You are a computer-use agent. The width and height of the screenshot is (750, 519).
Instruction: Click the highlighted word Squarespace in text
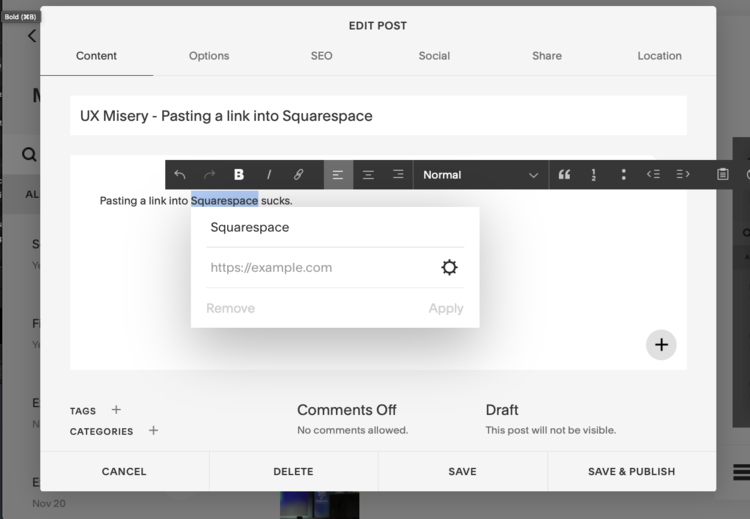[224, 200]
